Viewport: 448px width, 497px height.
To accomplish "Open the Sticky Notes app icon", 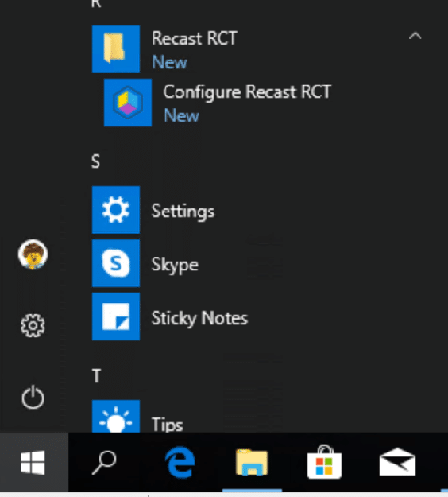I will click(116, 316).
